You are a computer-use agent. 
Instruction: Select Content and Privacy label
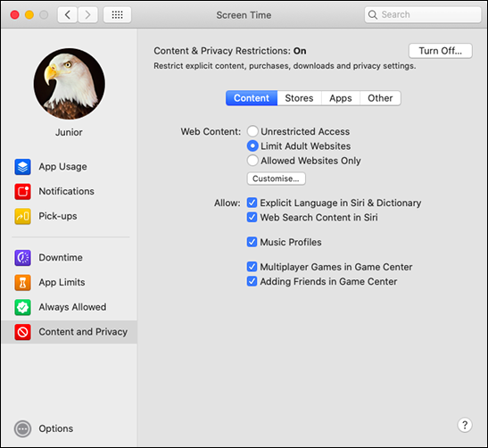pyautogui.click(x=83, y=332)
